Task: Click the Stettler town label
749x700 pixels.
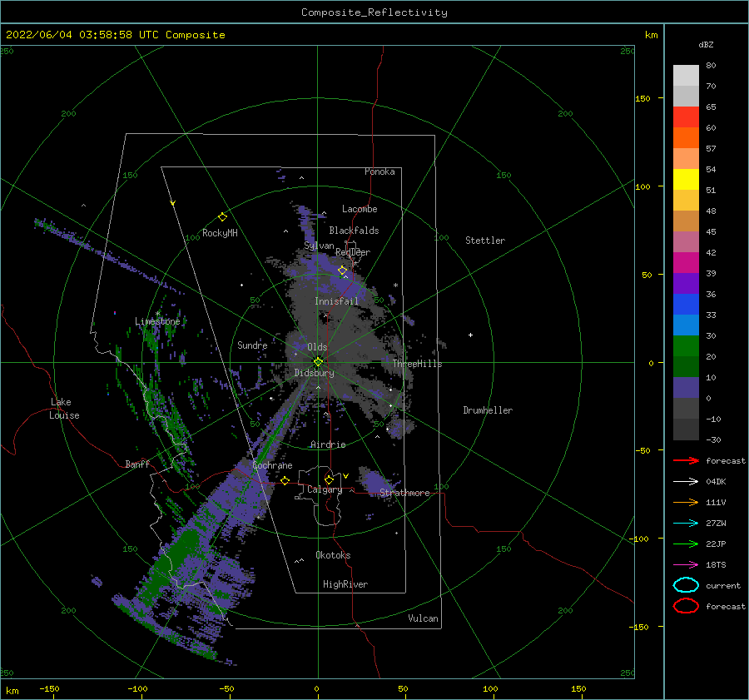Action: [485, 241]
